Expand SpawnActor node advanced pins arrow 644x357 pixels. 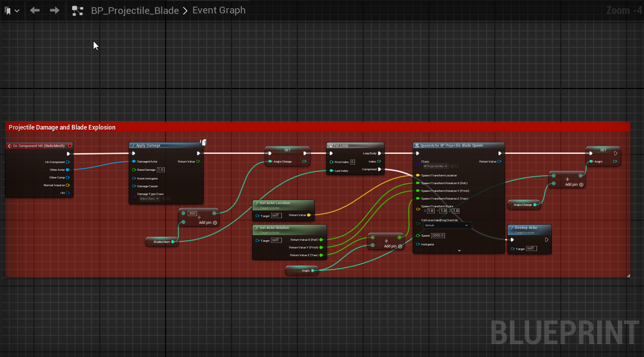tap(459, 251)
